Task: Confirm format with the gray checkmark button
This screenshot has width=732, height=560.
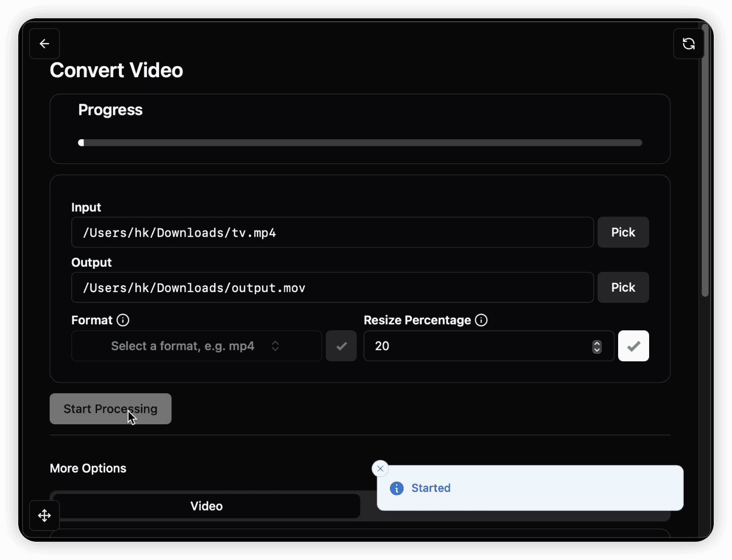Action: [x=341, y=346]
